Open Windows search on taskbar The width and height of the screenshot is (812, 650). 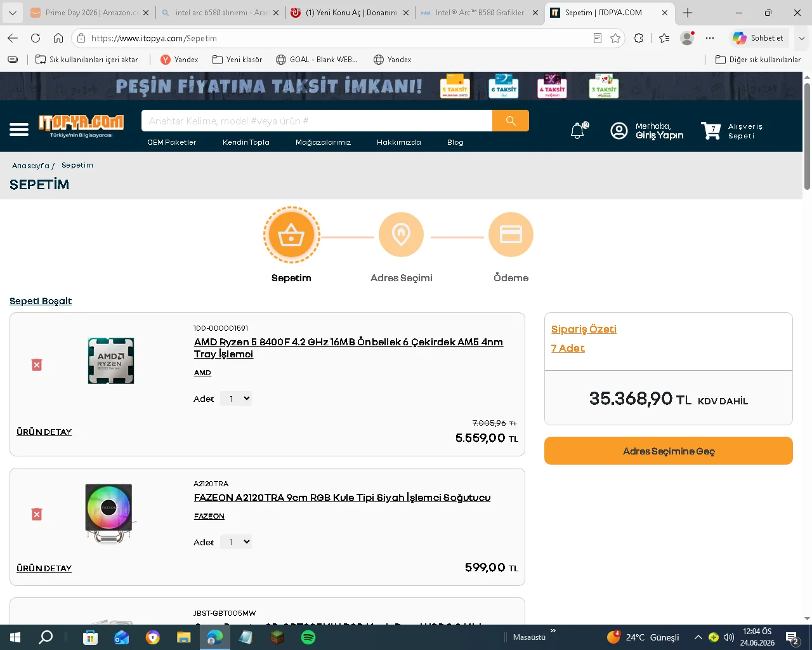pos(46,637)
